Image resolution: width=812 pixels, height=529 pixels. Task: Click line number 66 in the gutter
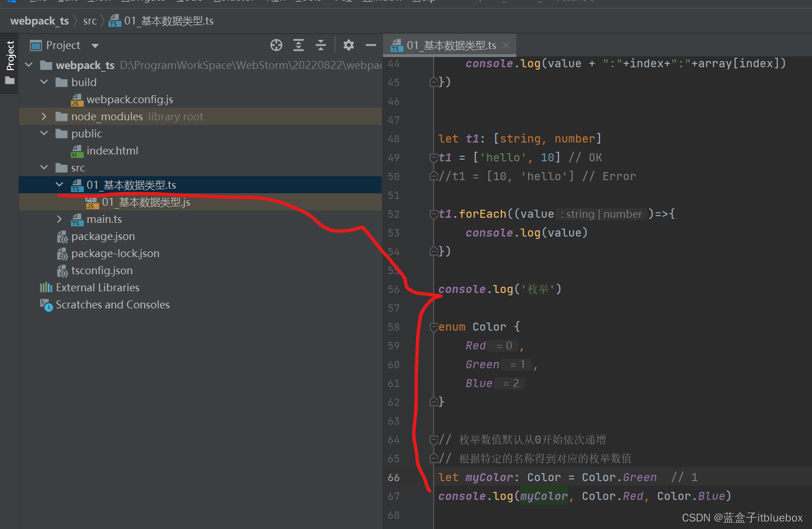pos(394,478)
